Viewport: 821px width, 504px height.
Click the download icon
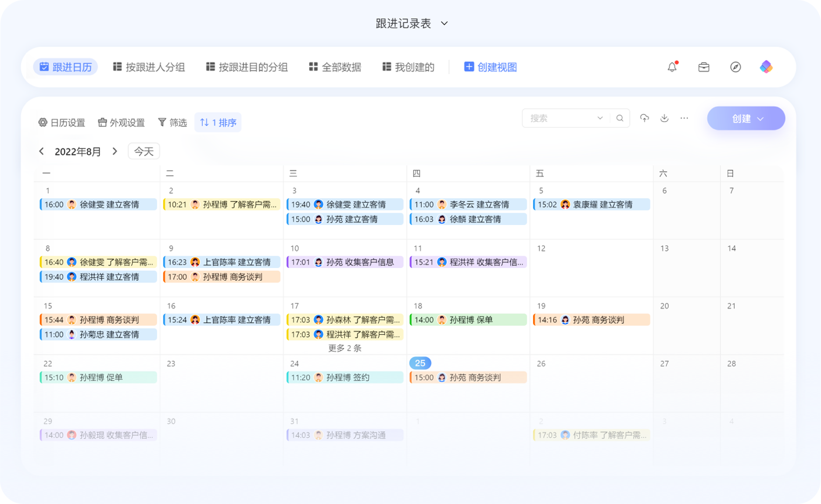pos(664,118)
